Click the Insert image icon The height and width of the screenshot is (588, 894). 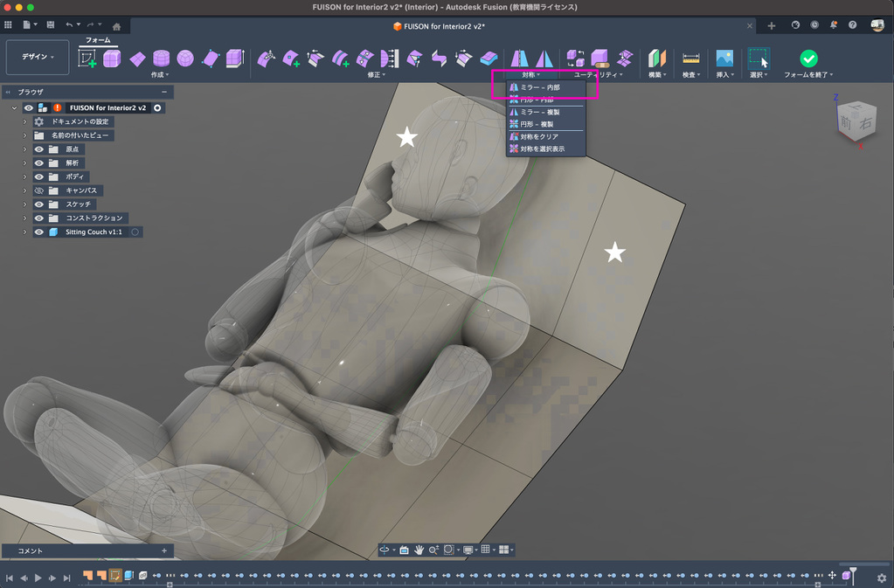pos(724,59)
